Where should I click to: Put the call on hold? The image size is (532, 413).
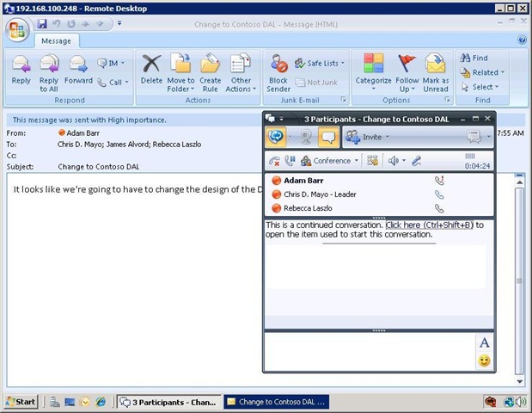tap(290, 161)
